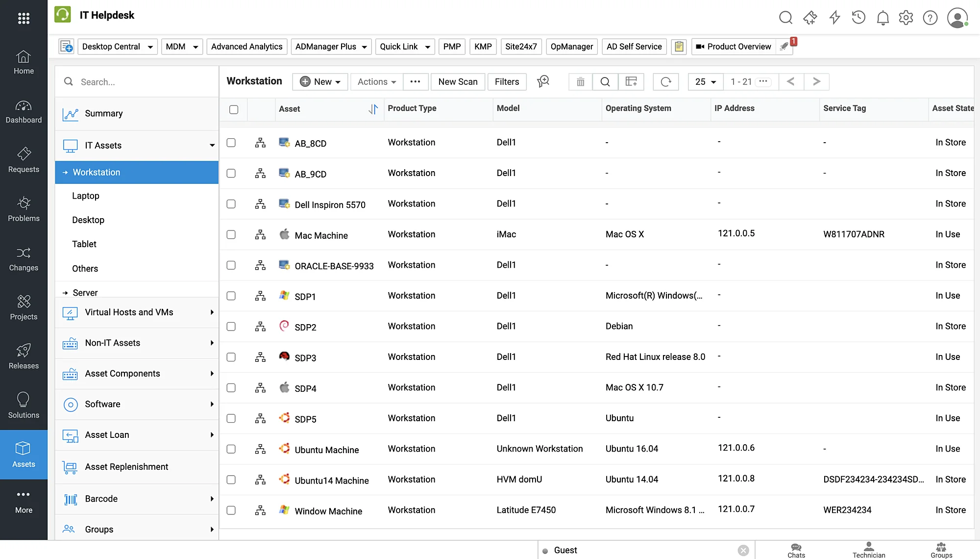Click the relationship map icon for SDP3
Screen dimensions: 980x559
click(260, 357)
